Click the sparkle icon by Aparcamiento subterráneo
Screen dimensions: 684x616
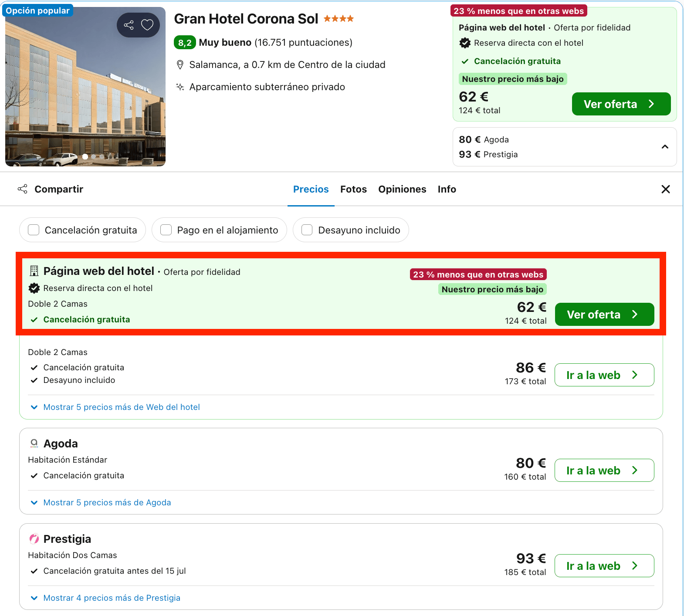coord(180,87)
